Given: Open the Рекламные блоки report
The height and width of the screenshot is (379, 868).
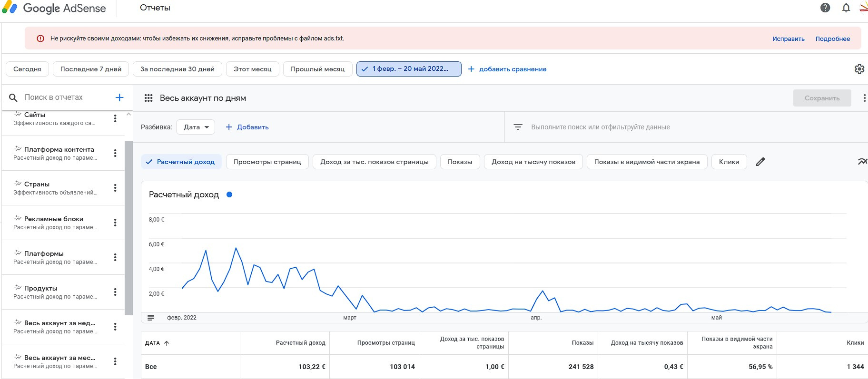Looking at the screenshot, I should click(54, 223).
